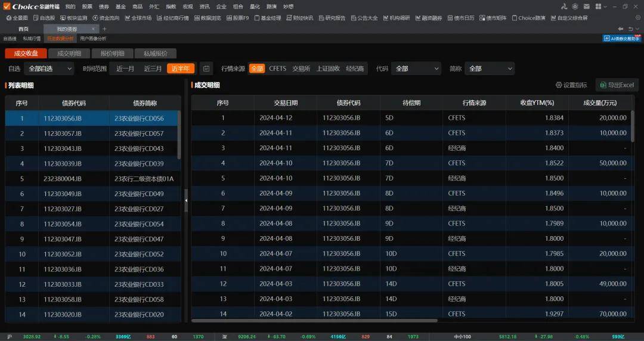644x341 pixels.
Task: Open 债市日历 toolbar shortcut
Action: click(x=461, y=18)
